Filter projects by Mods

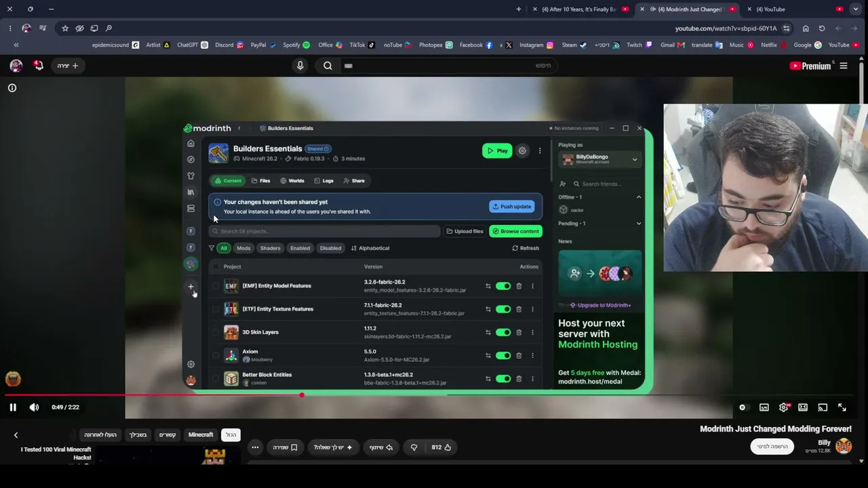click(x=243, y=248)
